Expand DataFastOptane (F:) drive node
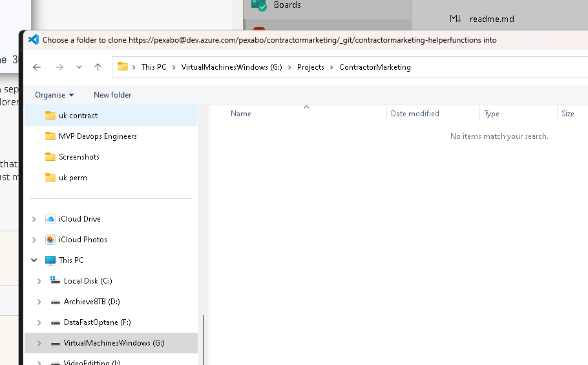The height and width of the screenshot is (365, 588). pos(39,322)
